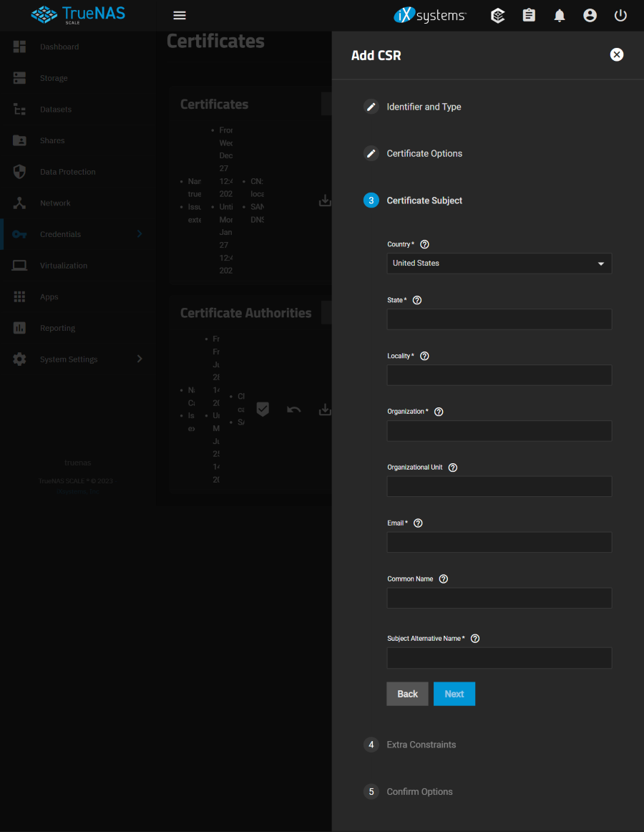Click help icon beside Email label
The image size is (644, 832).
point(419,523)
